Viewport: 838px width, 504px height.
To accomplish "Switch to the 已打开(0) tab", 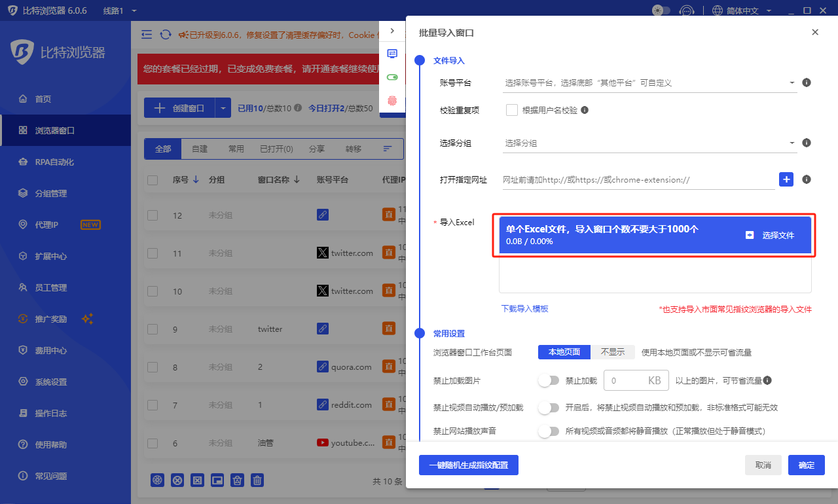I will coord(276,149).
